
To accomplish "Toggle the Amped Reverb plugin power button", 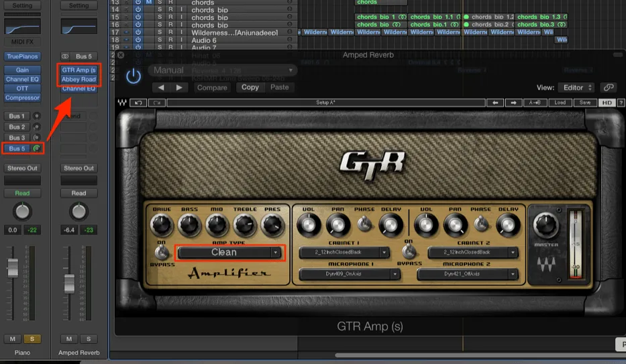I will (x=134, y=76).
